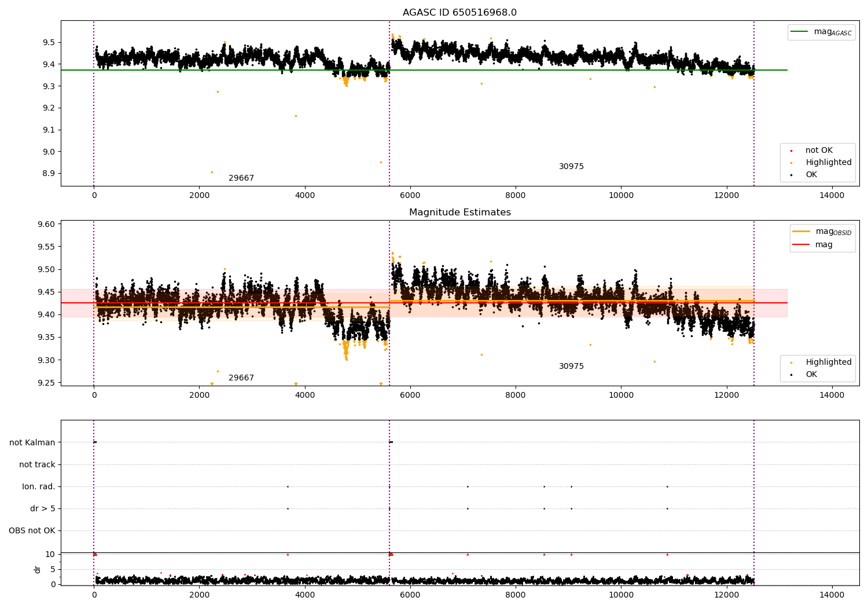Click x-axis tick '10000' under Magnitude Estimates plot
Screen dimensions: 868x608
pyautogui.click(x=621, y=395)
